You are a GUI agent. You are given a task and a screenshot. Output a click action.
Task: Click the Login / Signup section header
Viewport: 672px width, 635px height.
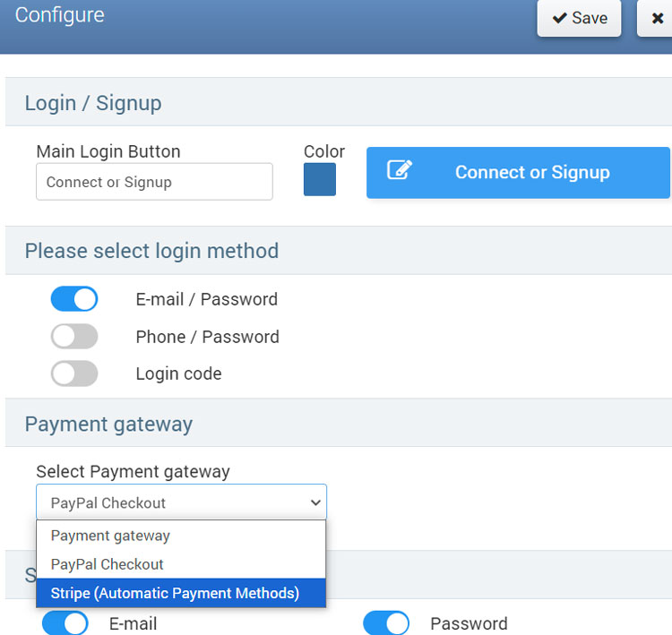93,103
